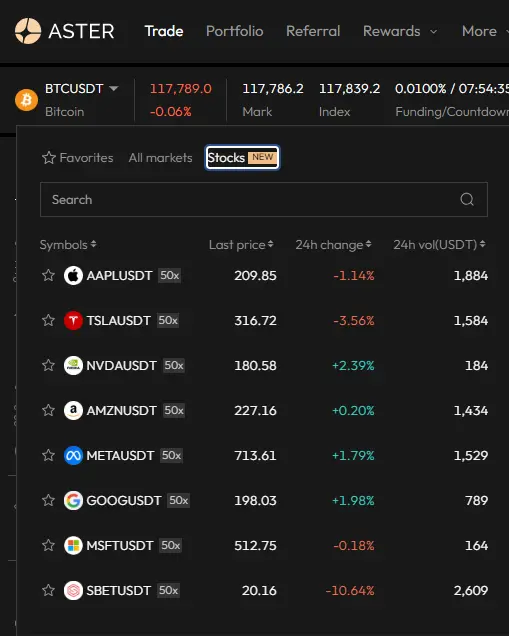Click the 713.61 price cell
The image size is (509, 636).
tap(255, 456)
